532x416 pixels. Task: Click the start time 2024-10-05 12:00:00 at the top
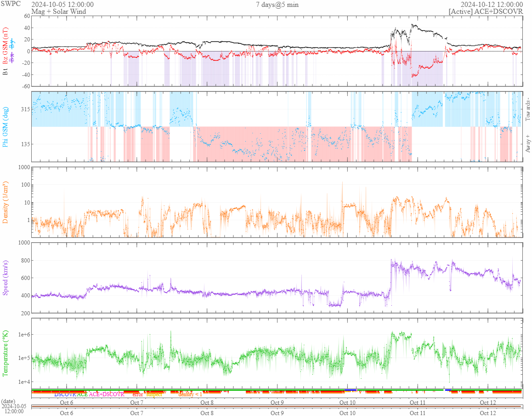point(62,5)
